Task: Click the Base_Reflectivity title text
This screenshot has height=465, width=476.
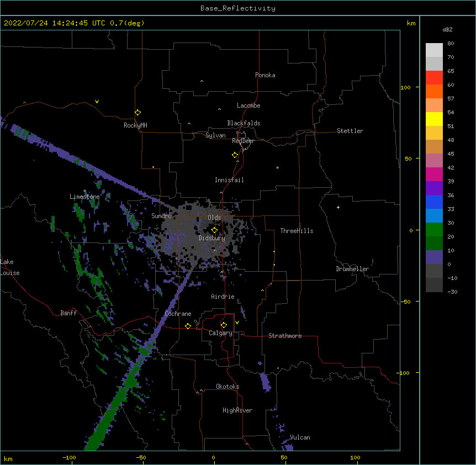Action: click(238, 8)
